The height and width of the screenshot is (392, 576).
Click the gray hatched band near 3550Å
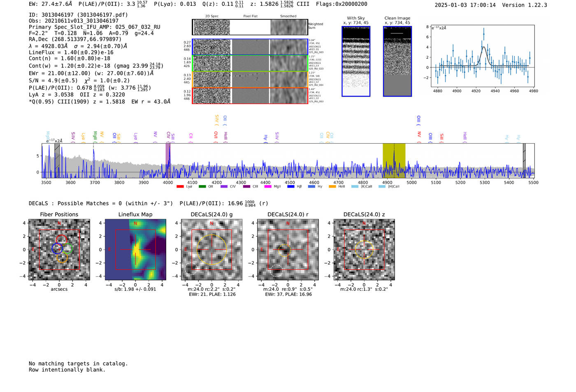(x=57, y=161)
